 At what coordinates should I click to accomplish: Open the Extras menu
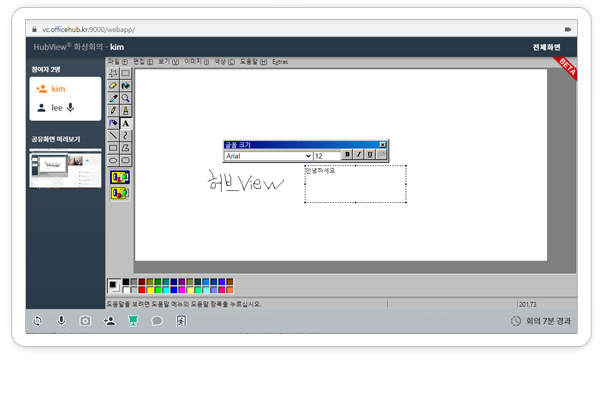[280, 62]
